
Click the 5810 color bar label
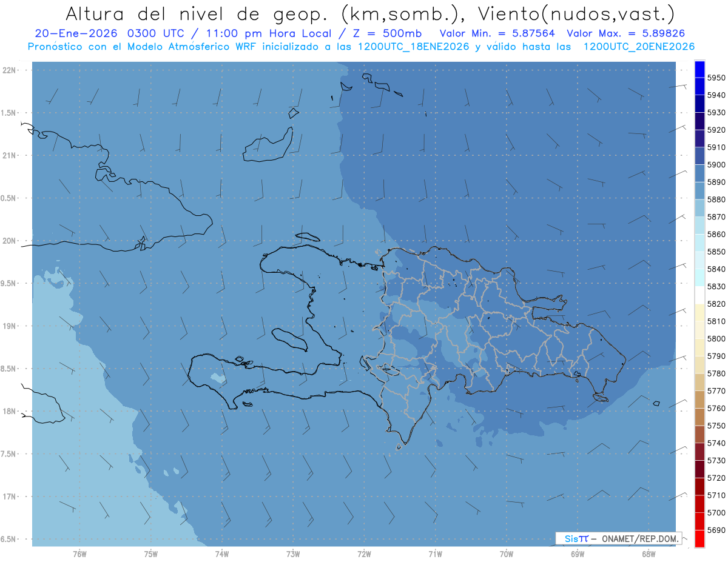coord(716,321)
